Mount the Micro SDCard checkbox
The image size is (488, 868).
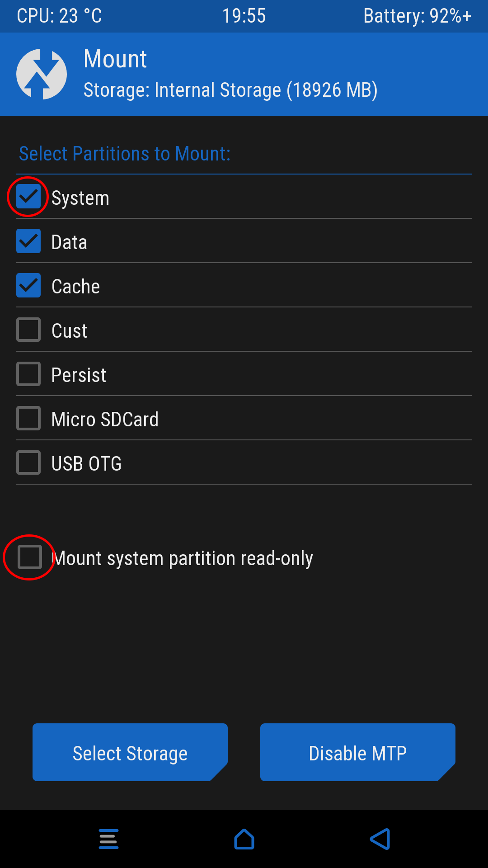[x=28, y=418]
